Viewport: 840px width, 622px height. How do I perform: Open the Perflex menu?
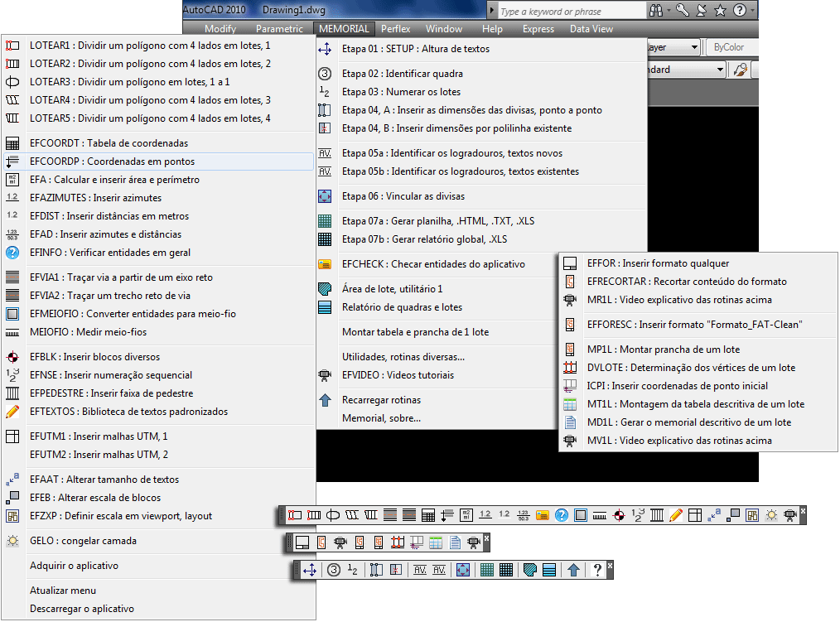pyautogui.click(x=396, y=29)
